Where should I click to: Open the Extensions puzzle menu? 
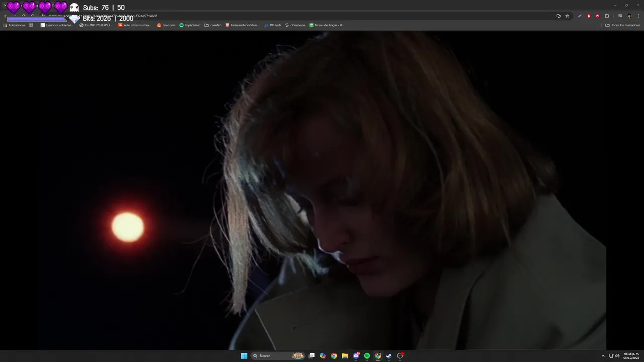tap(607, 16)
